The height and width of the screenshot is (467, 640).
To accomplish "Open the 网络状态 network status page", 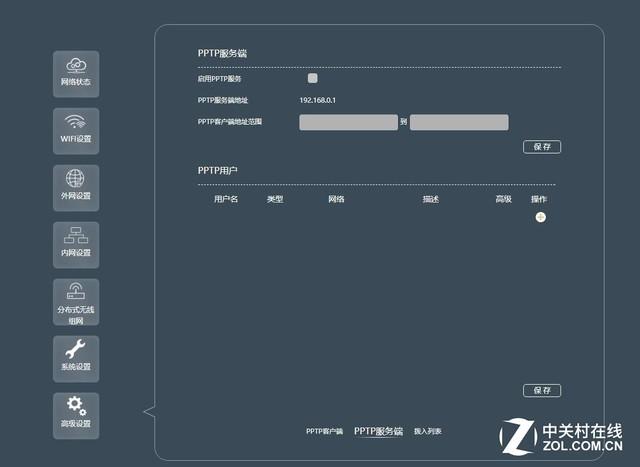I will (76, 74).
